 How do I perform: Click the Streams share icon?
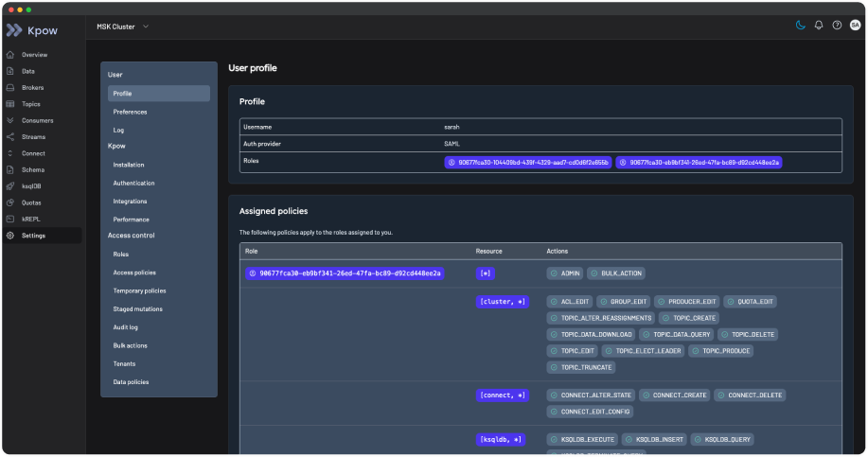pos(10,136)
